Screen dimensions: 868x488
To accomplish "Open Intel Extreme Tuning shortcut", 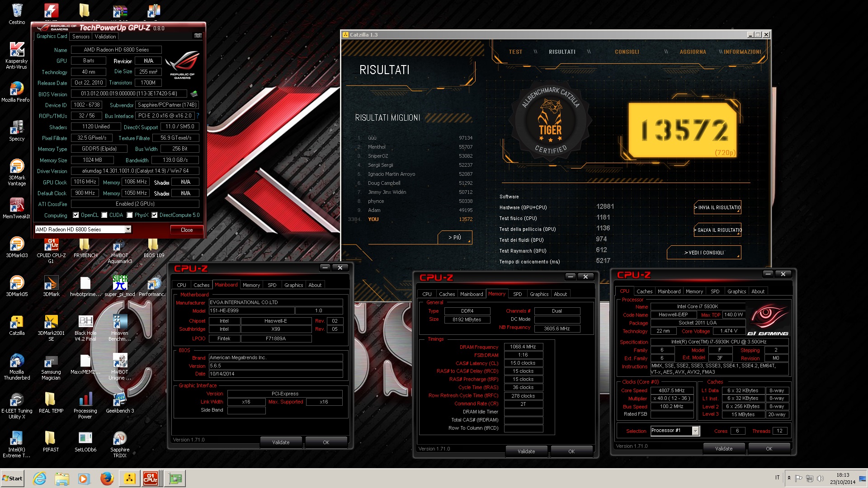I will tap(17, 444).
